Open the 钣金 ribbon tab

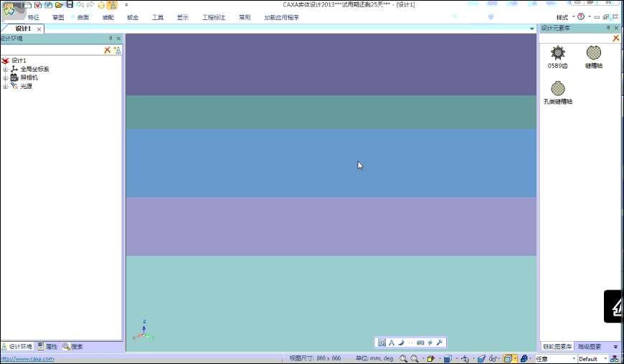pyautogui.click(x=133, y=17)
